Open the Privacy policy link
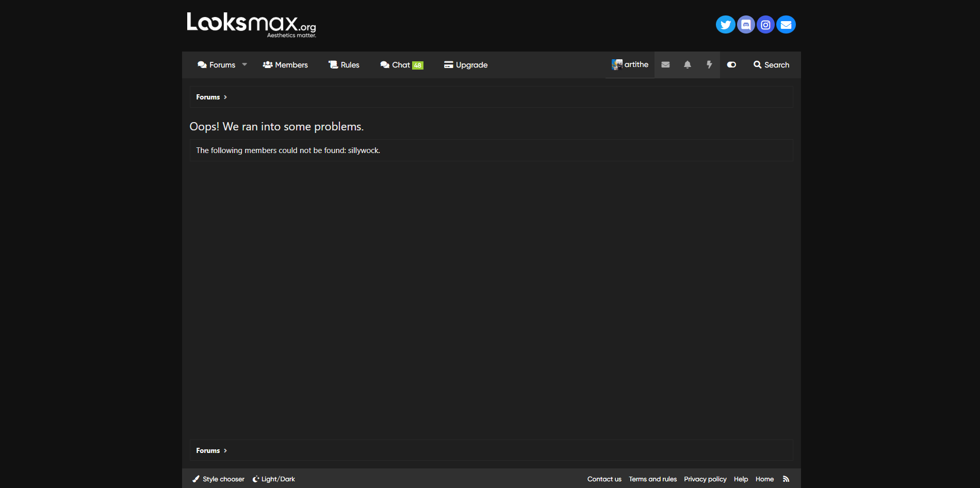 [705, 479]
